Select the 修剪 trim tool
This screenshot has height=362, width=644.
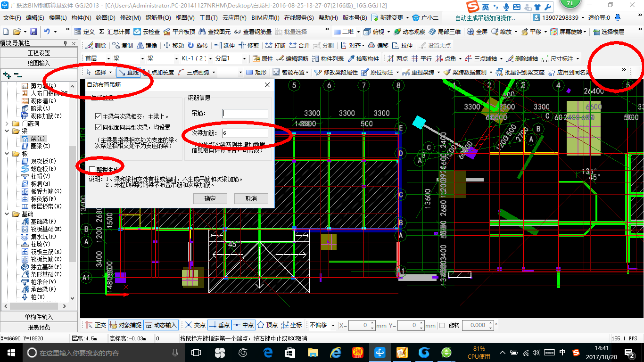[x=248, y=45]
